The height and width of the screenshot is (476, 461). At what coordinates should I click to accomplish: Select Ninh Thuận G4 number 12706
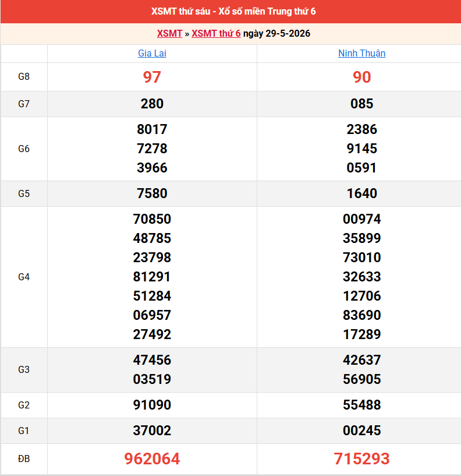(x=362, y=296)
